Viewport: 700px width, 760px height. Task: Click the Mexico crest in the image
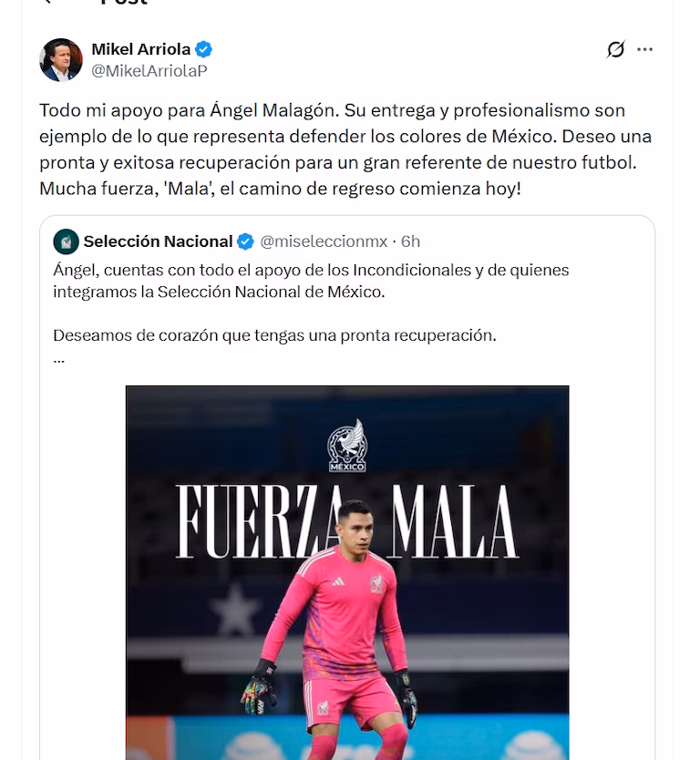tap(347, 446)
